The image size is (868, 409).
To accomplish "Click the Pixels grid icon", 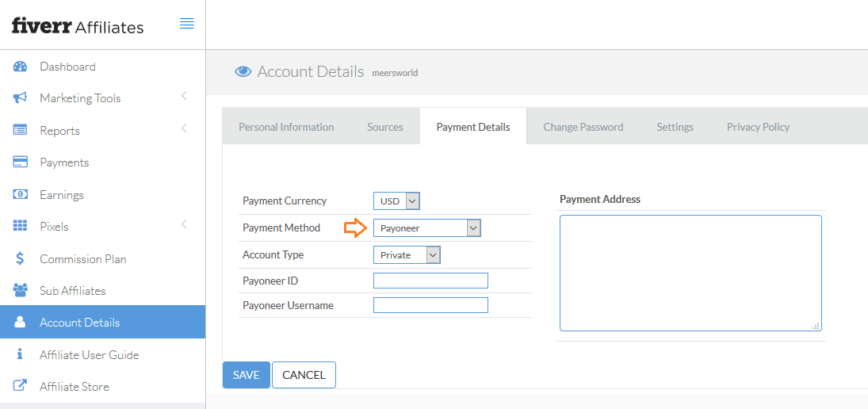I will coord(20,227).
